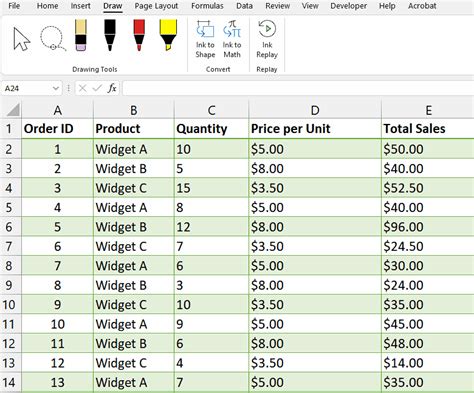
Task: Select column C header
Action: tap(211, 110)
